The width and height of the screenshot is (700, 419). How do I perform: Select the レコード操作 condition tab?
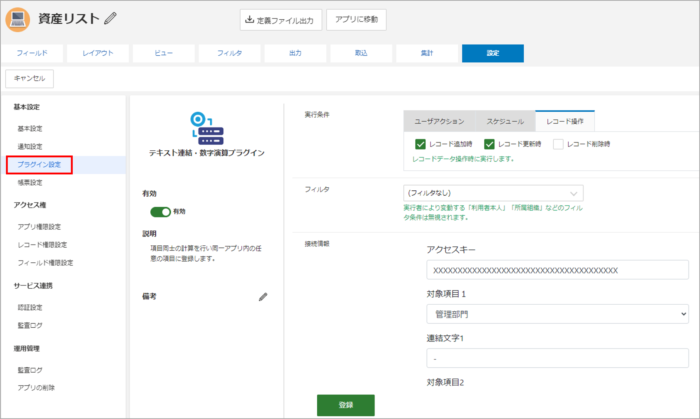[565, 121]
